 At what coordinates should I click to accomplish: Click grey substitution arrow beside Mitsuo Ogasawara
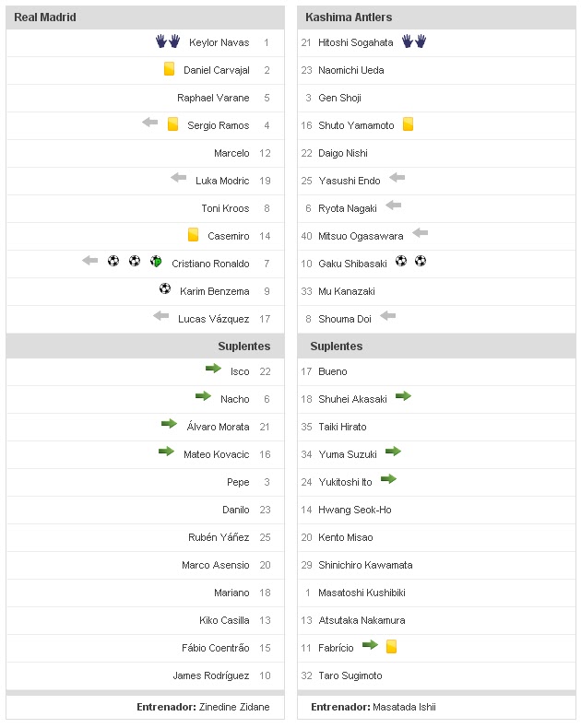tap(421, 233)
